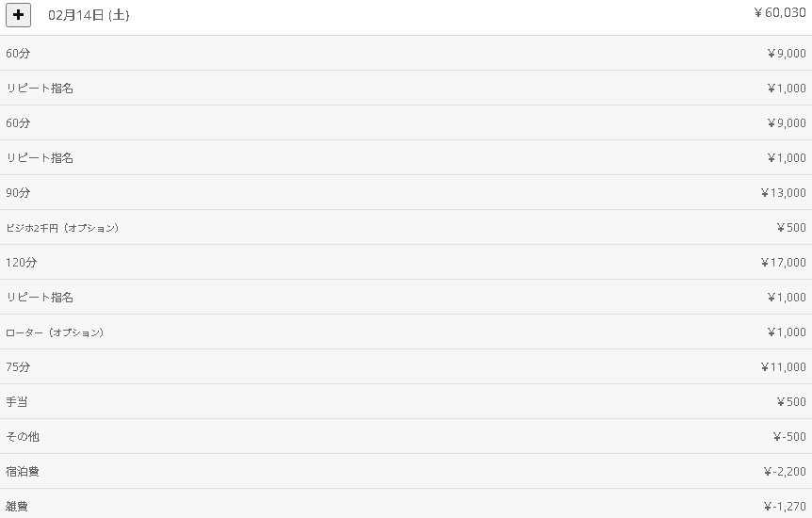This screenshot has height=518, width=812.
Task: Click the 雑費 row label
Action: click(17, 507)
